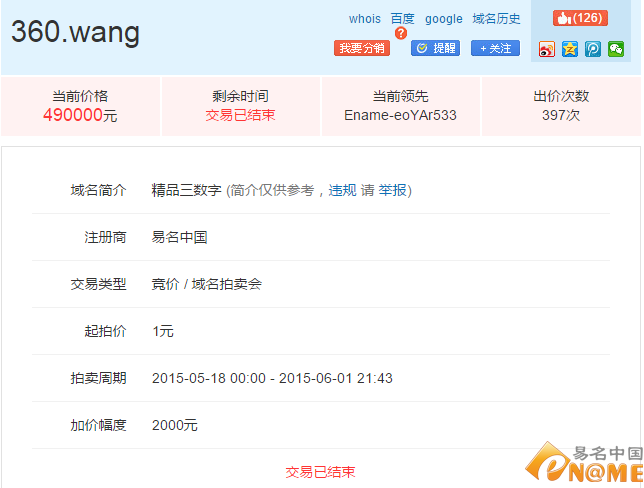This screenshot has height=488, width=644.
Task: Click the 出价次数 label
Action: point(561,96)
